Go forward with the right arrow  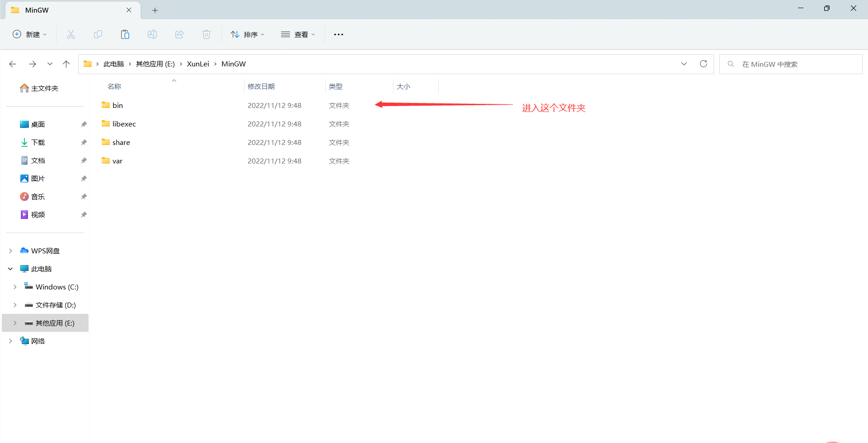33,64
